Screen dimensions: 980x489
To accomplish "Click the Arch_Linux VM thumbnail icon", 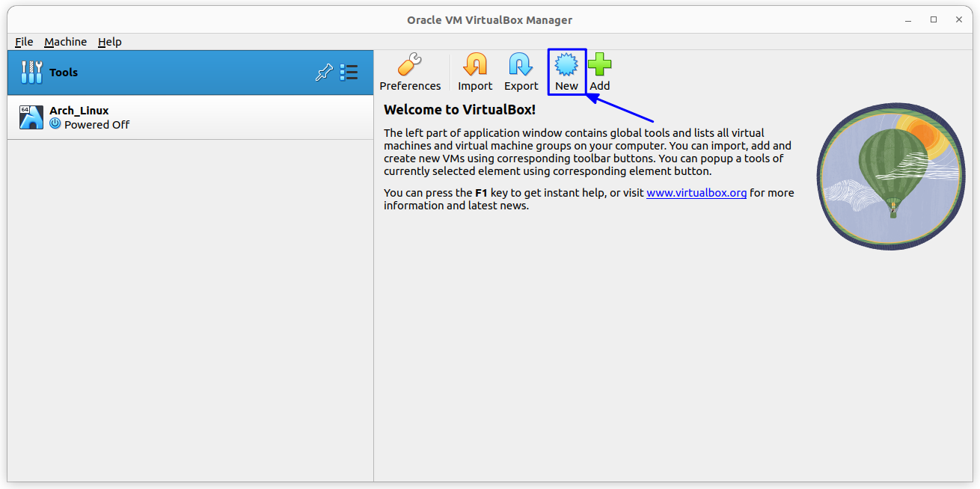I will [x=31, y=117].
